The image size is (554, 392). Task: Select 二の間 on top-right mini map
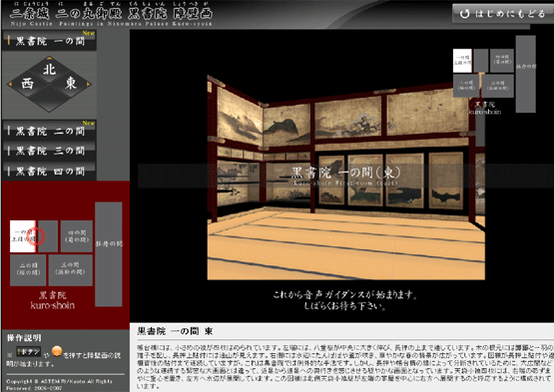(x=466, y=86)
